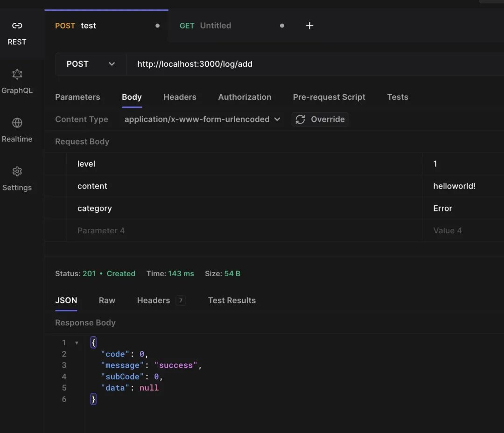Switch to the GET Untitled tab

215,26
